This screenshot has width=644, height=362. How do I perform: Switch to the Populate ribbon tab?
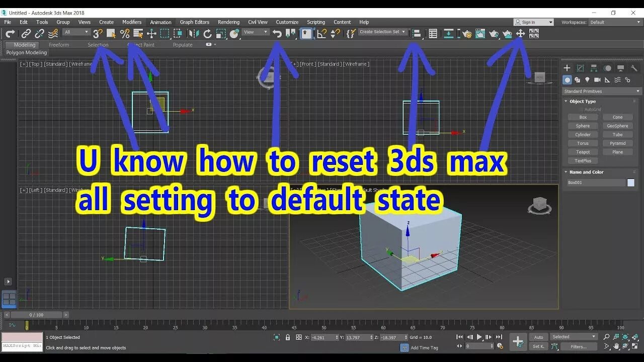pos(183,45)
